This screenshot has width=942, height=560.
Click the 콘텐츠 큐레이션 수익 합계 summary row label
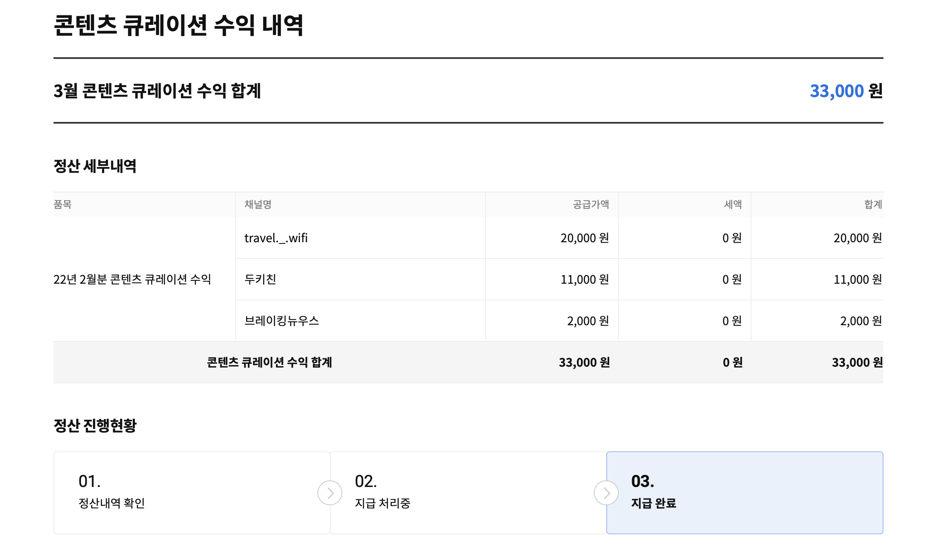(269, 362)
